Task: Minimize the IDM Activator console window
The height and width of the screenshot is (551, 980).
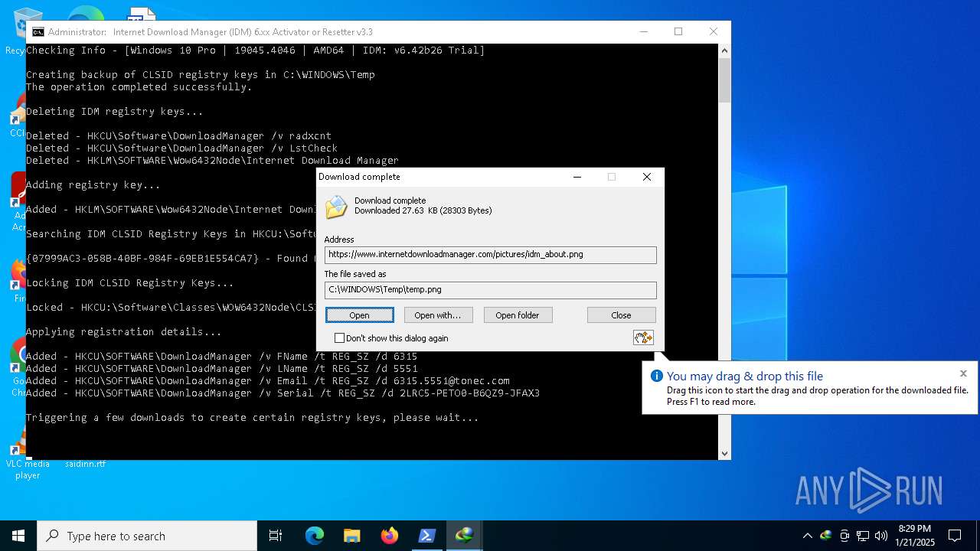Action: point(643,32)
